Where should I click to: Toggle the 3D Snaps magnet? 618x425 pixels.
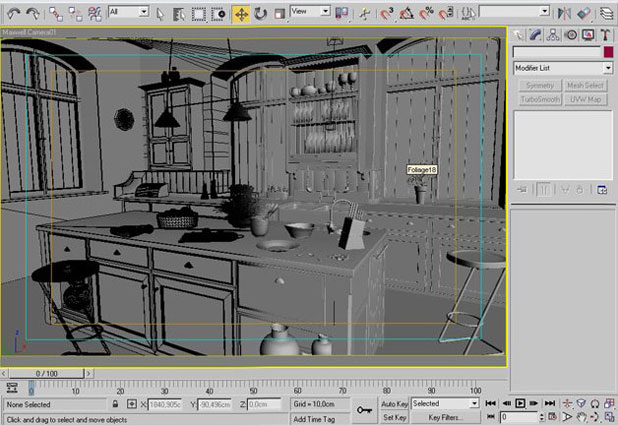pyautogui.click(x=387, y=15)
